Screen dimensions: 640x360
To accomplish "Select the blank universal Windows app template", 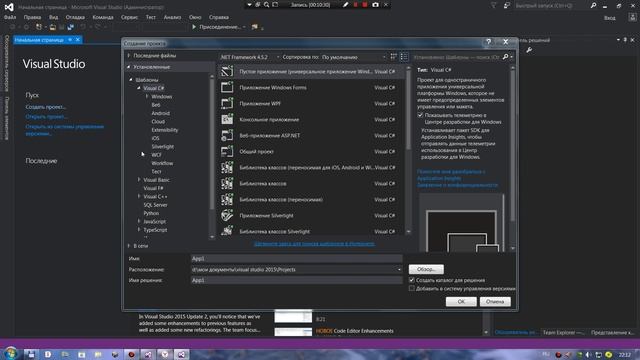I will point(311,71).
